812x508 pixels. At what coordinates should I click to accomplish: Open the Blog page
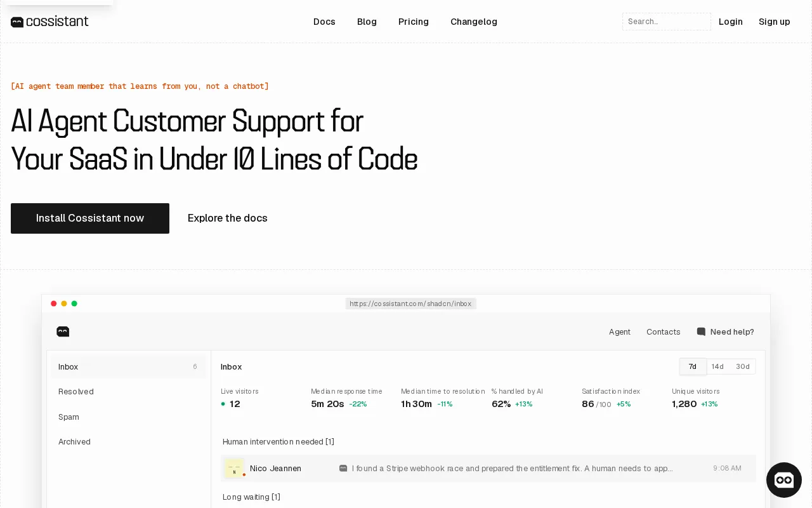(x=367, y=22)
